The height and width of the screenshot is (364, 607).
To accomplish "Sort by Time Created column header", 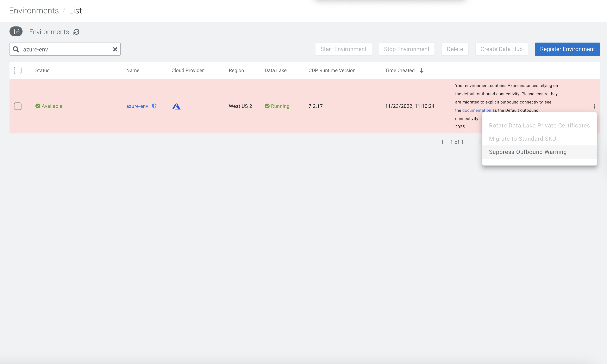I will point(400,70).
